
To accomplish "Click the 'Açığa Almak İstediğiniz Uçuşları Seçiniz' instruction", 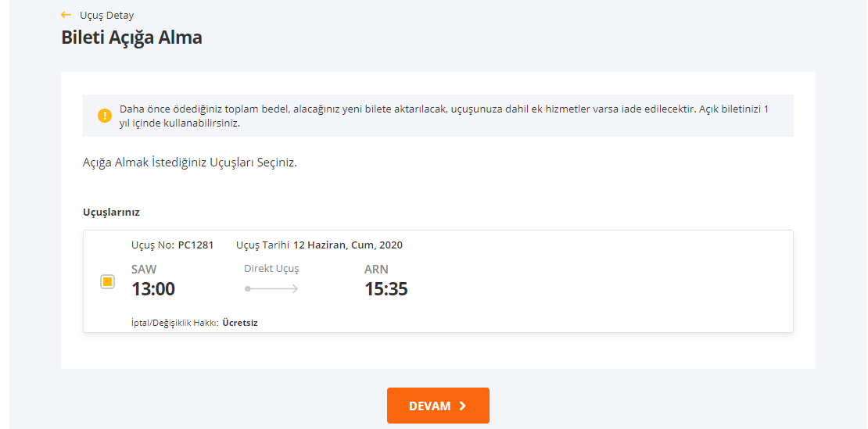I will click(x=190, y=163).
